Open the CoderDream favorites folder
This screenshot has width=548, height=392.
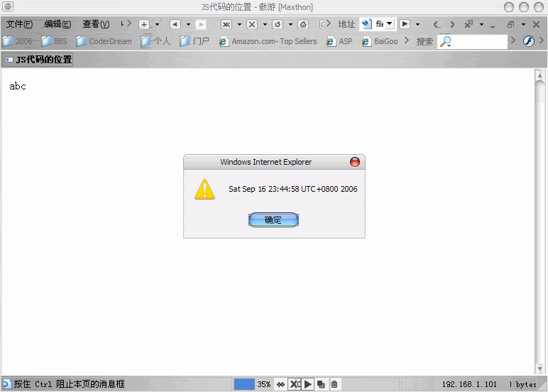[104, 41]
